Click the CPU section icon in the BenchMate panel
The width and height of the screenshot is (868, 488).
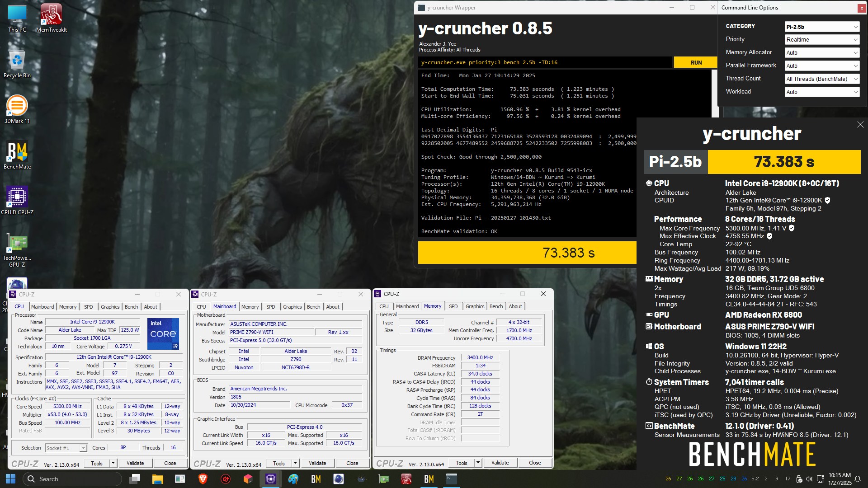pyautogui.click(x=649, y=183)
